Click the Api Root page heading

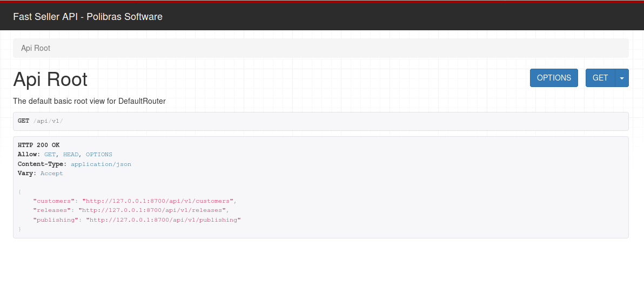coord(50,79)
